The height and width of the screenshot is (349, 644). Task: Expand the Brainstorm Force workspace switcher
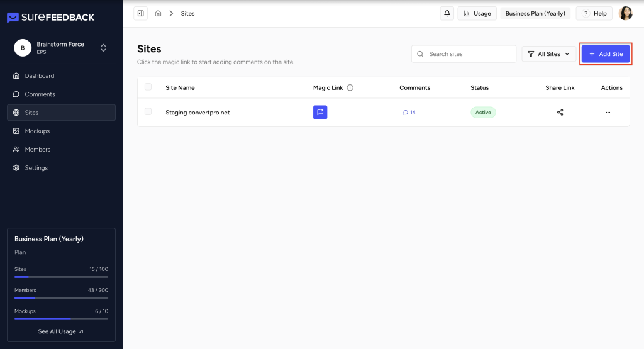point(103,48)
